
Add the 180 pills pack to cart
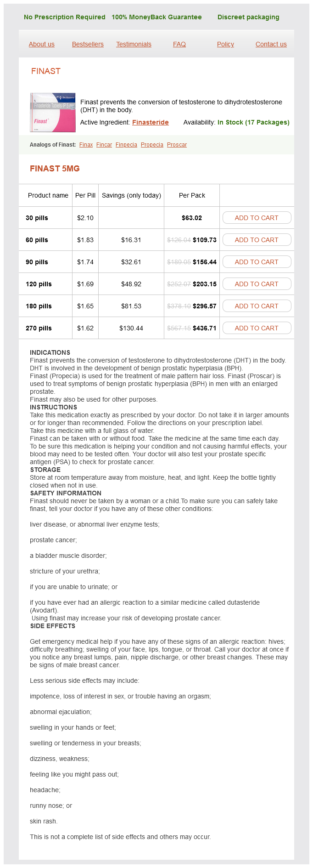click(257, 306)
